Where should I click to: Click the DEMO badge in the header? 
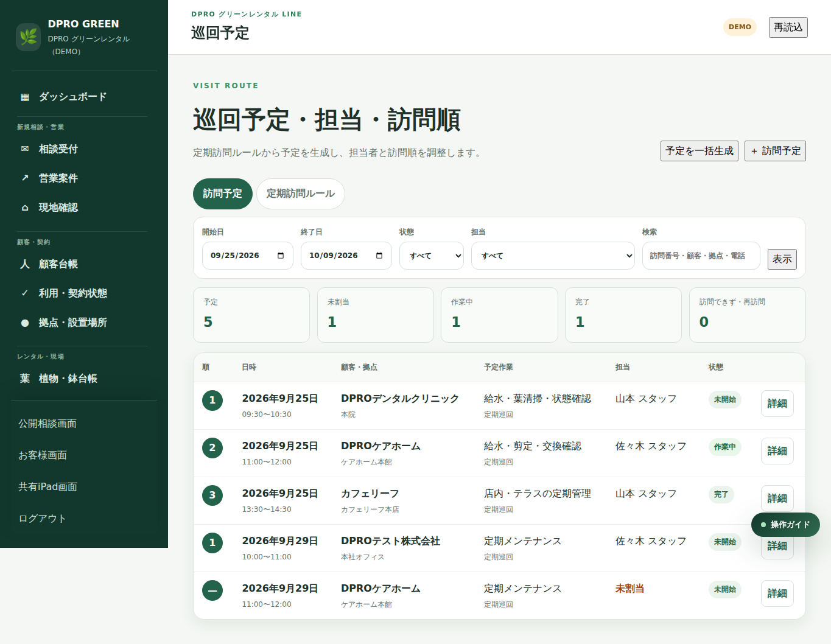pyautogui.click(x=740, y=27)
